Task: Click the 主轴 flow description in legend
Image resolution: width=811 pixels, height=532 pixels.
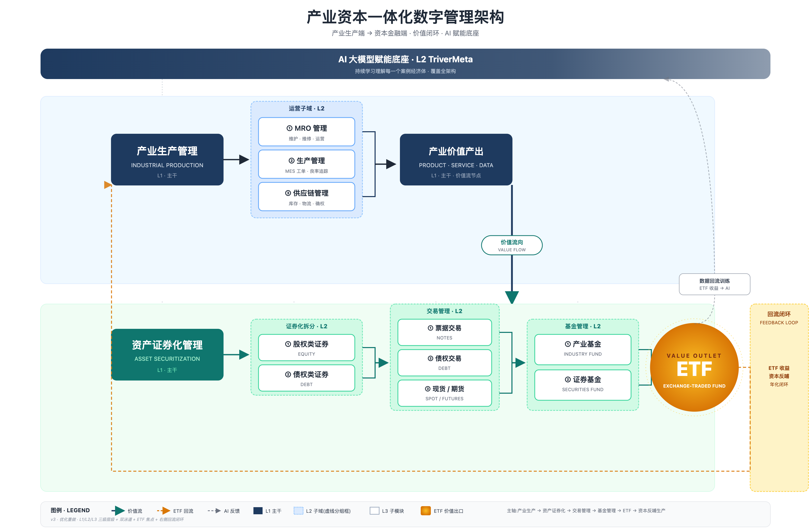Action: coord(586,510)
